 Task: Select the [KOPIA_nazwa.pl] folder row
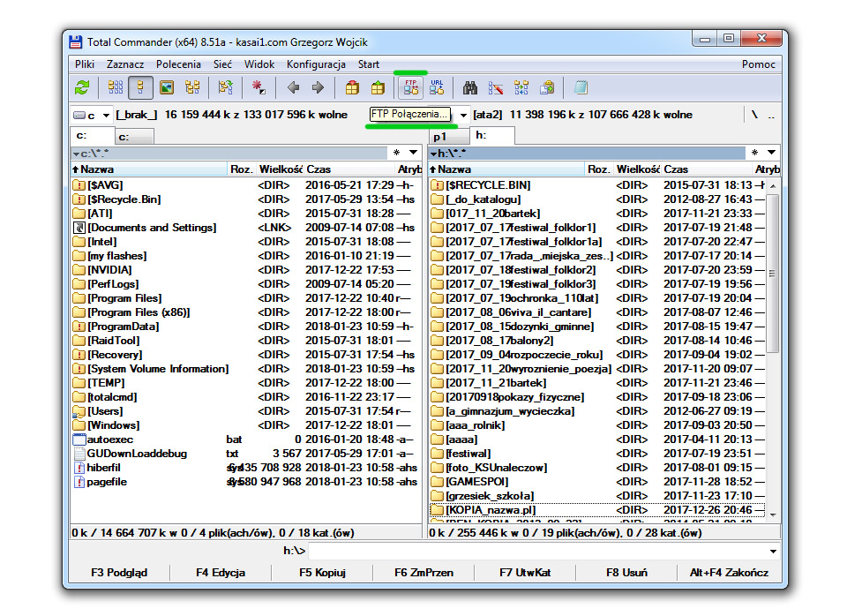point(597,509)
